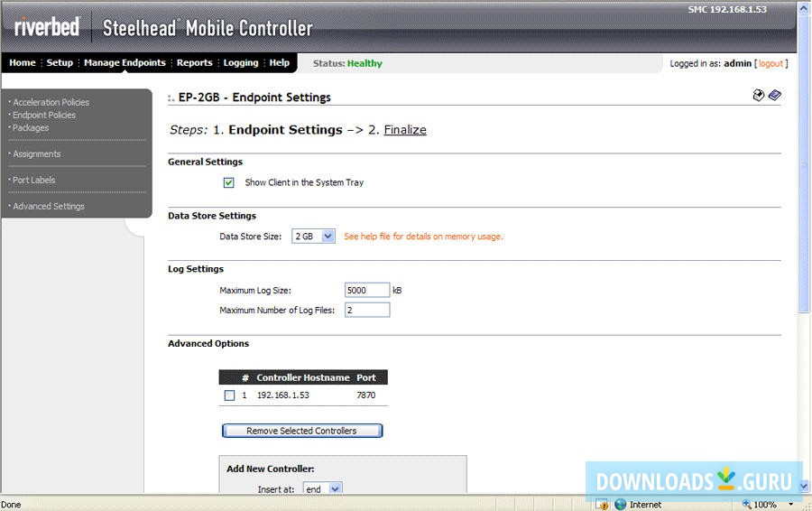812x511 pixels.
Task: Check the 192.168.1.53 controller row checkbox
Action: click(x=229, y=395)
